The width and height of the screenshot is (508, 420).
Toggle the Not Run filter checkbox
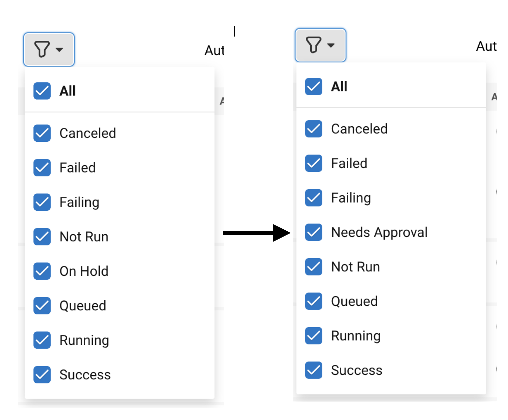coord(42,237)
